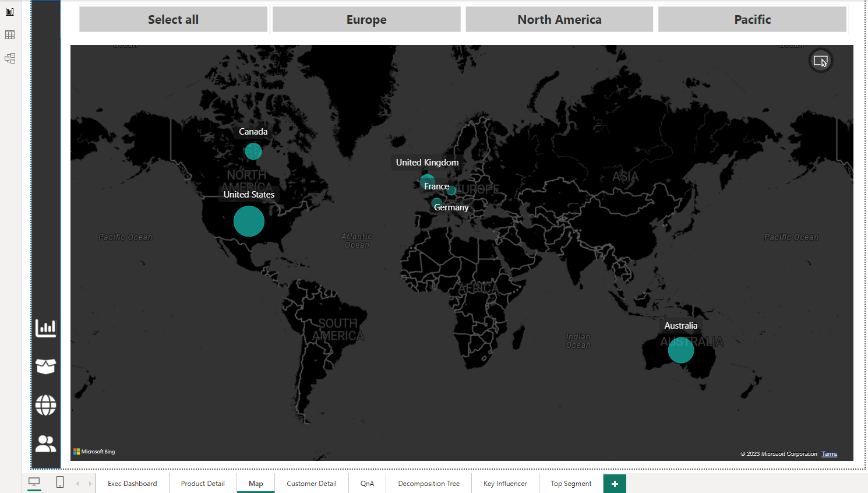Click the product box navigation icon
The width and height of the screenshot is (868, 493).
(x=45, y=366)
